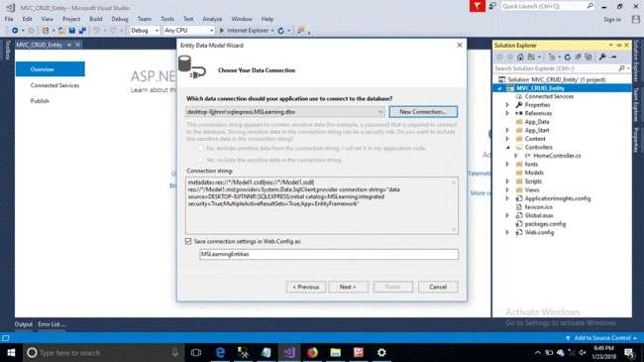Click the Task View taskbar icon
Viewport: 644px width, 362px height.
coord(196,352)
